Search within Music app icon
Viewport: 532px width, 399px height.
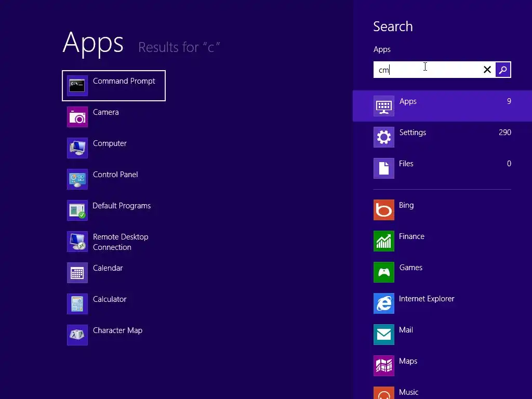[x=384, y=393]
